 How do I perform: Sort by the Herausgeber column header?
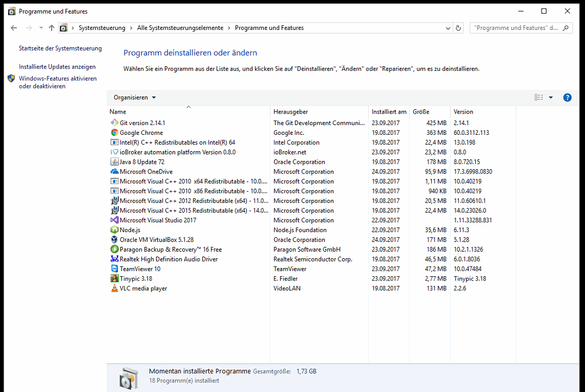319,111
